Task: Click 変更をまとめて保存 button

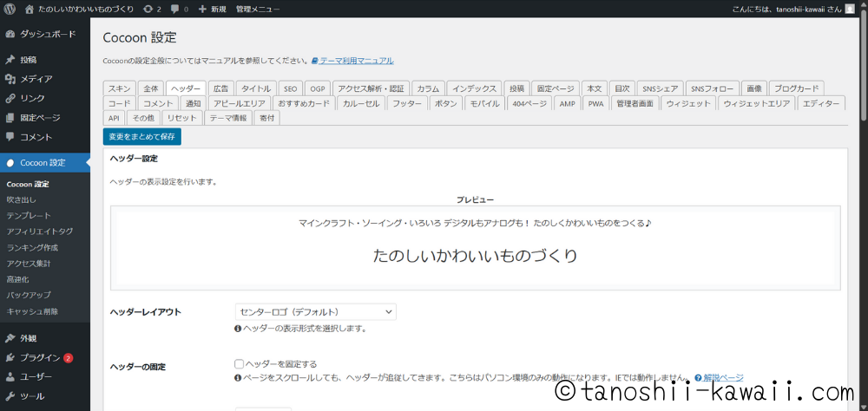Action: click(x=142, y=137)
